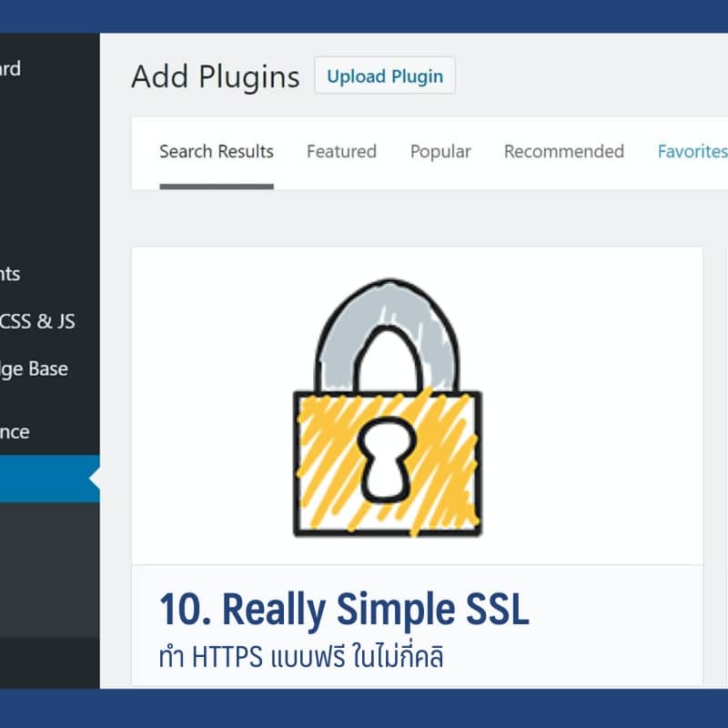
Task: Select the Popular tab
Action: coord(440,152)
